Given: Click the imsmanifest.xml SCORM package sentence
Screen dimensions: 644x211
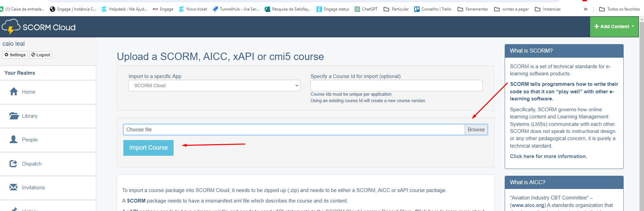Looking at the screenshot, I should pos(235,201).
